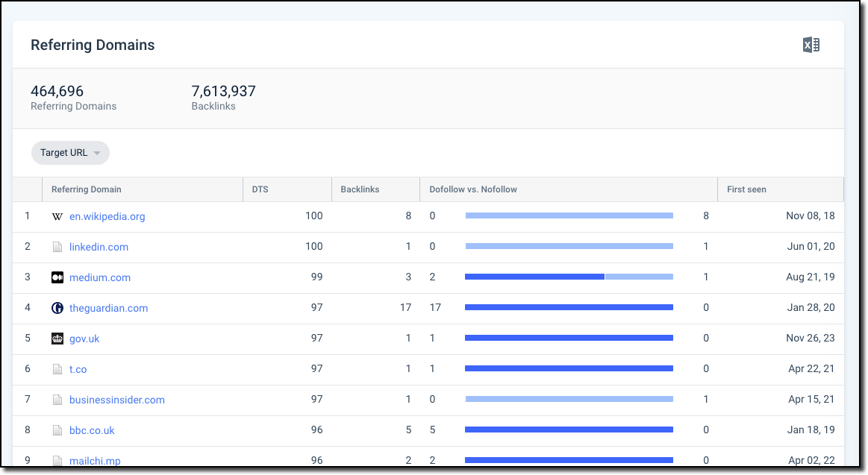Click the medium.com dofollow ratio bar
This screenshot has height=475, width=868.
pos(569,277)
